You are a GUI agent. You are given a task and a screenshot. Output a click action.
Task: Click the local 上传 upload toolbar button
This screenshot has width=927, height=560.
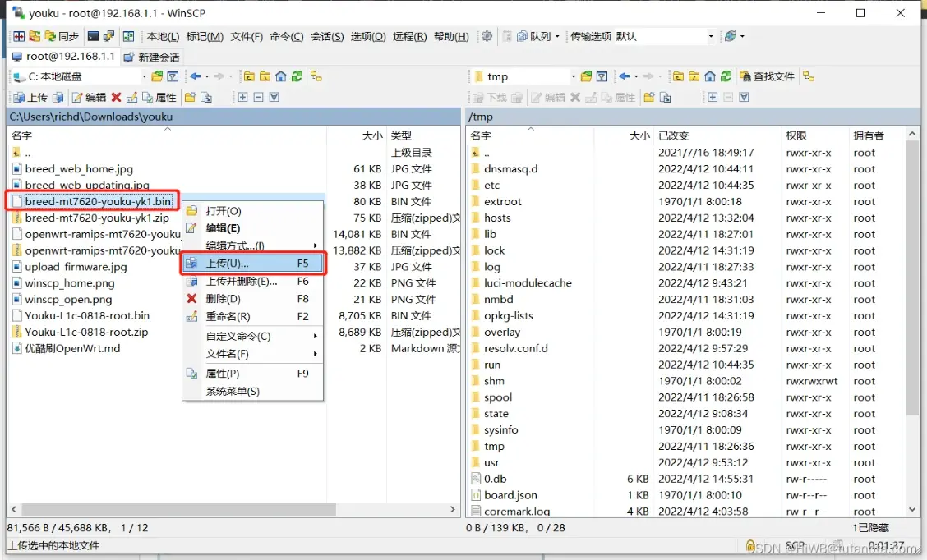tap(30, 98)
